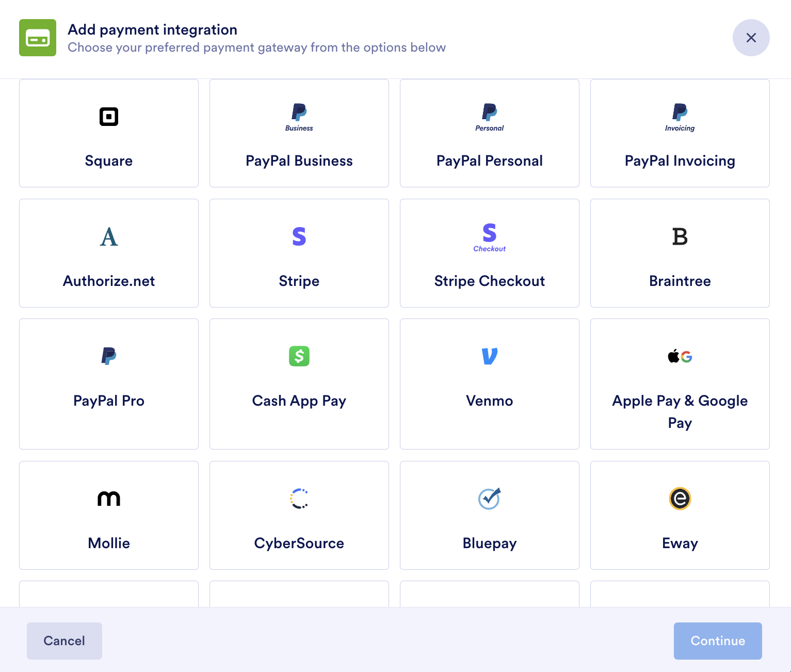Pick the Braintree B logo
The height and width of the screenshot is (672, 791).
point(680,237)
